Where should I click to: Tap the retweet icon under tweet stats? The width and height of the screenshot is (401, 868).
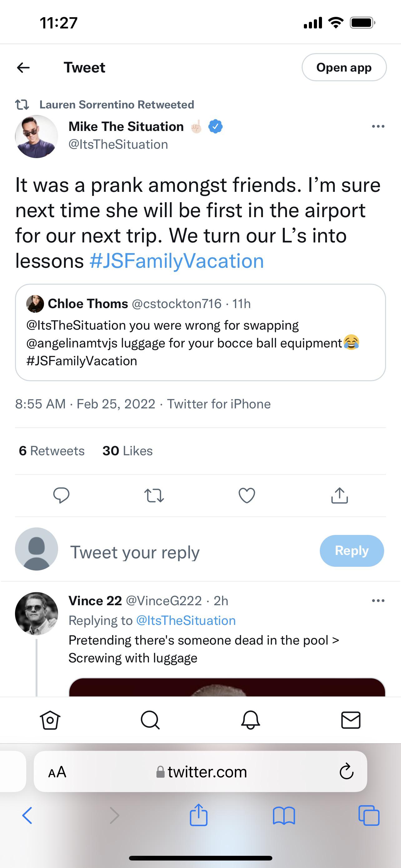(x=154, y=495)
